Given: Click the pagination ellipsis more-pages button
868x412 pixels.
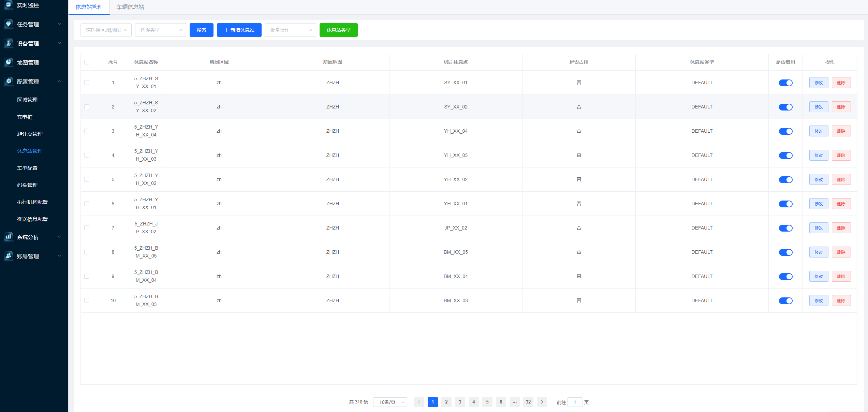Looking at the screenshot, I should 514,402.
